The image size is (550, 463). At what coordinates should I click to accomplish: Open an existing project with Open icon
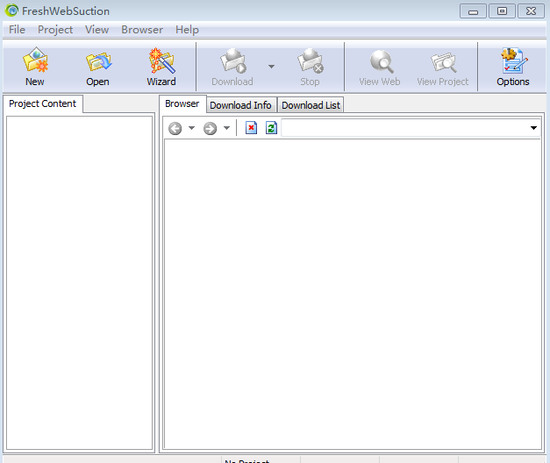pyautogui.click(x=98, y=67)
